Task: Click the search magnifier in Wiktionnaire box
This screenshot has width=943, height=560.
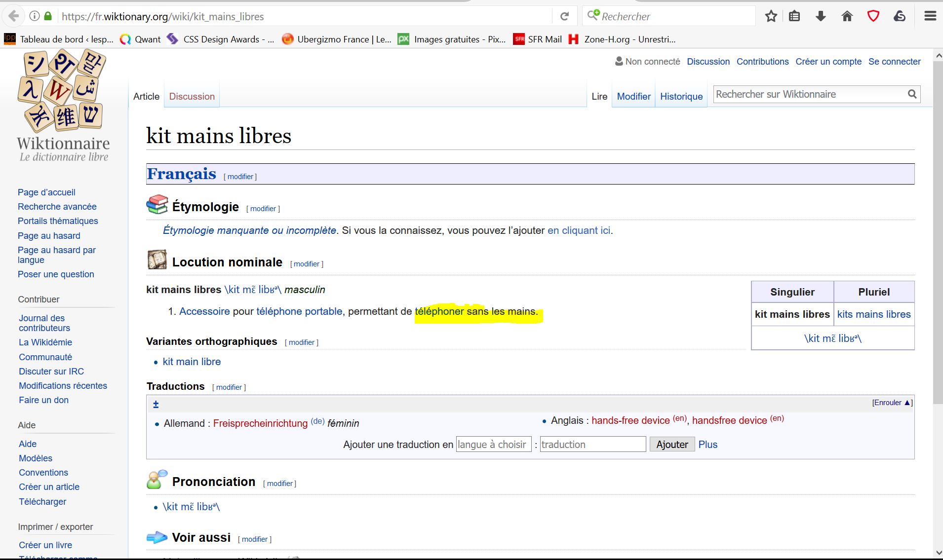Action: tap(912, 94)
